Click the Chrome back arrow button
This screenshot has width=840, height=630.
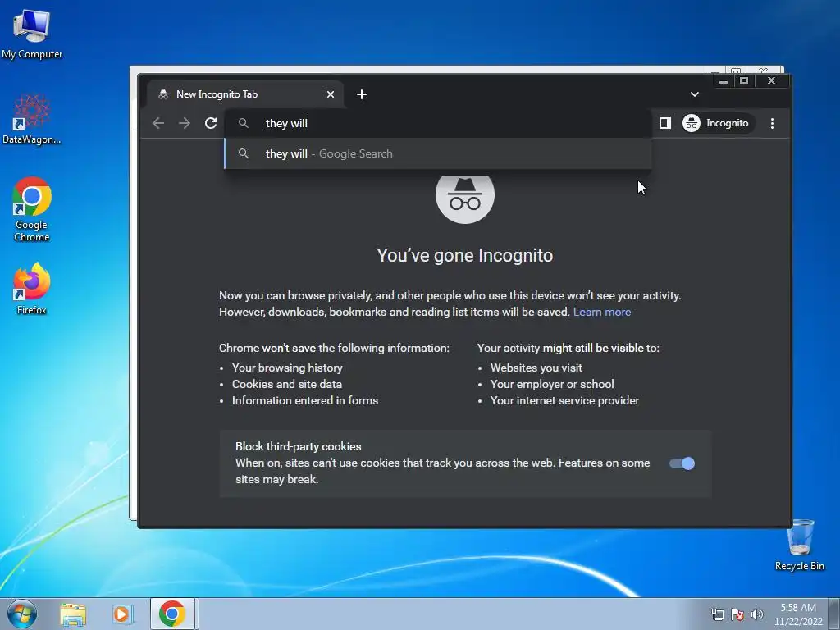[x=158, y=123]
